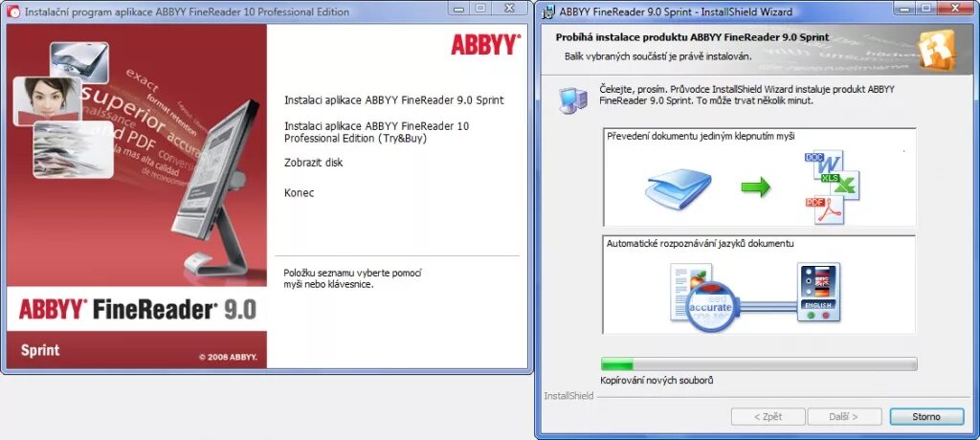The height and width of the screenshot is (440, 980).
Task: Click the disabled '< Zpět' button
Action: tap(768, 416)
